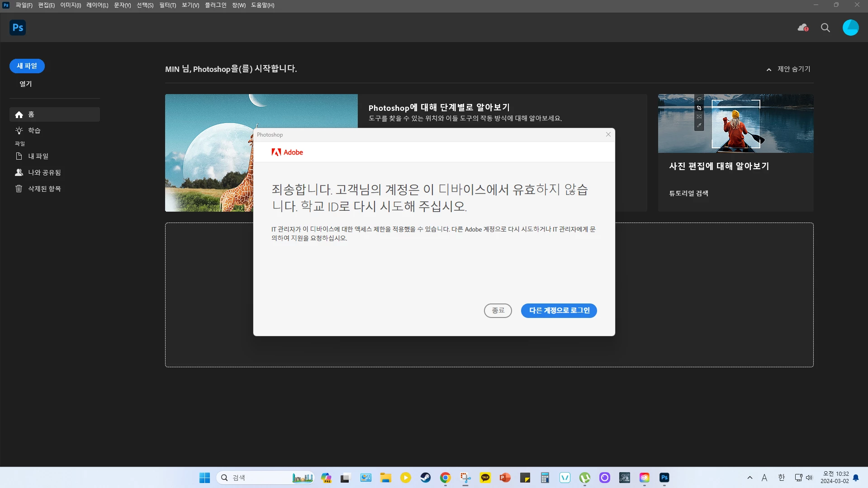The width and height of the screenshot is (868, 488).
Task: Open notification bell in taskbar
Action: pyautogui.click(x=856, y=478)
